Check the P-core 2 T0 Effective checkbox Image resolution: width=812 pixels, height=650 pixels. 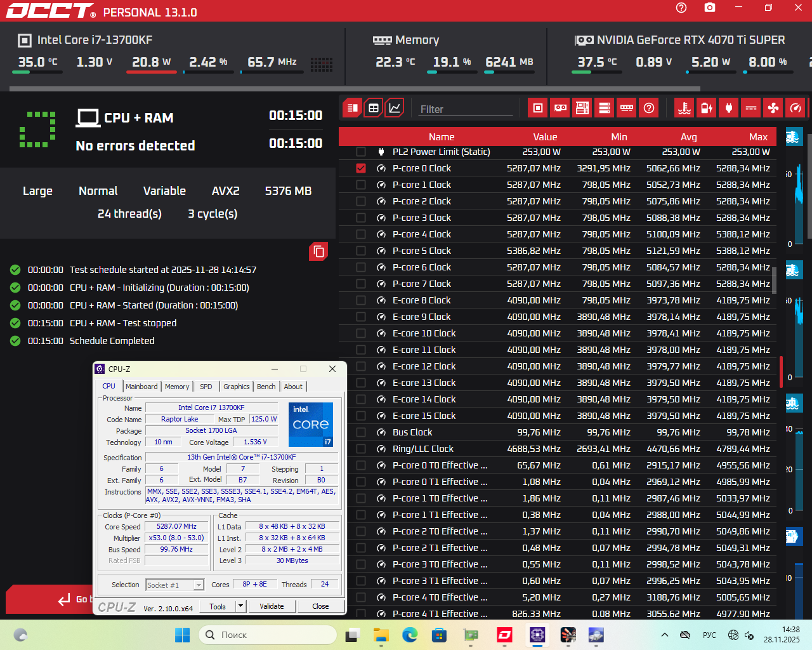[x=361, y=531]
